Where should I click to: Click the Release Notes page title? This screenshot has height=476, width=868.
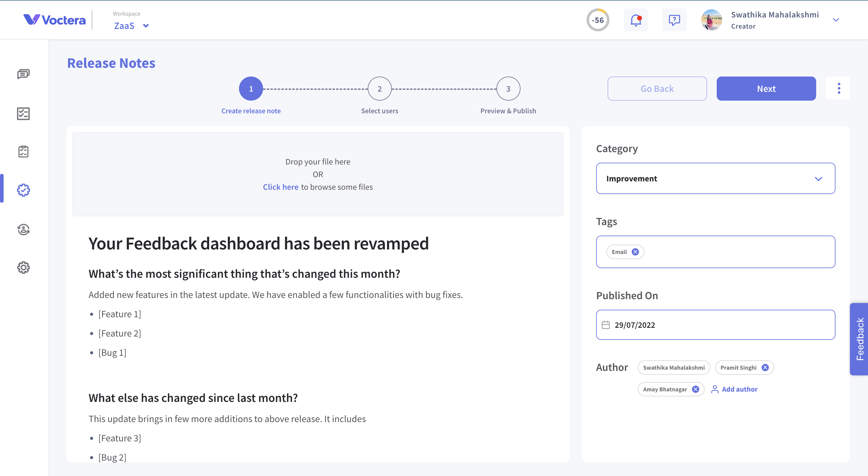(111, 63)
